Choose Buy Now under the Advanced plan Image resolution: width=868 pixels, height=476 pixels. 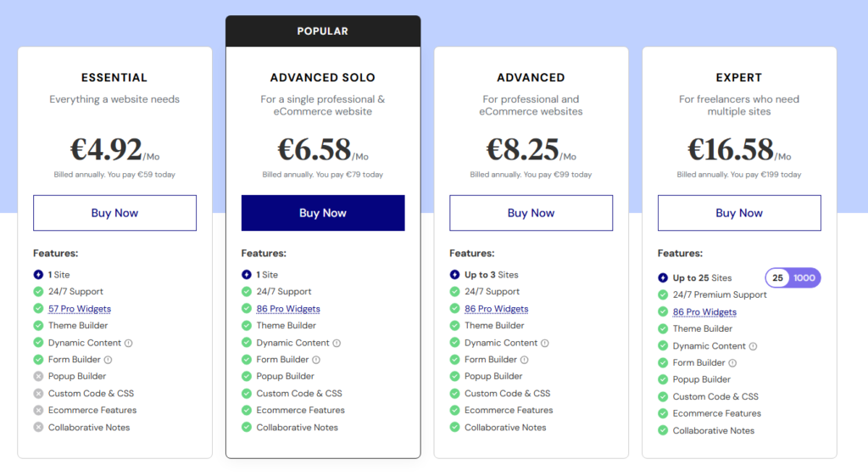531,213
